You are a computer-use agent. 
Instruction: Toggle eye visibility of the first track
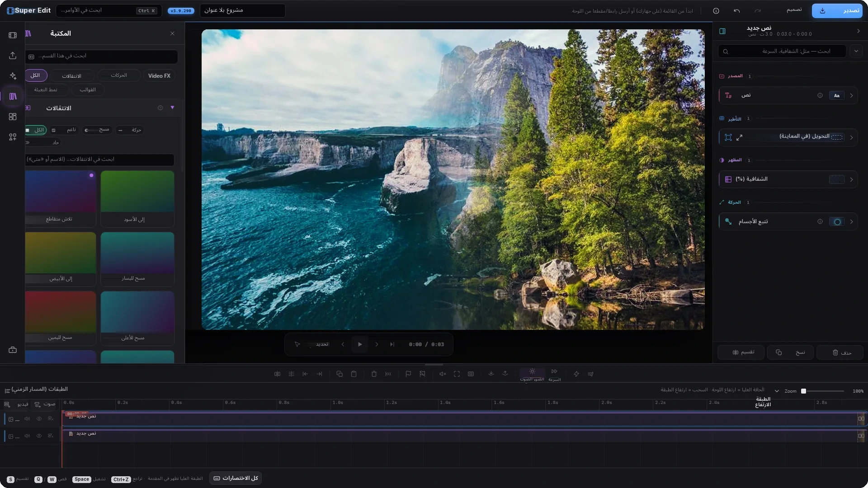[x=39, y=419]
